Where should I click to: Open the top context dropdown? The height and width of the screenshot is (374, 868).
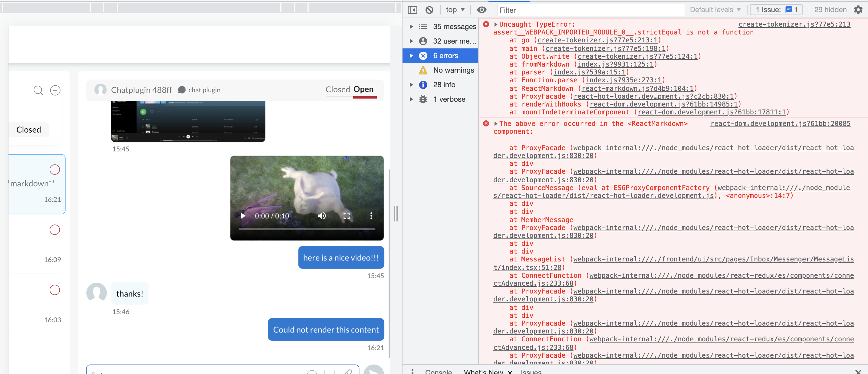455,10
